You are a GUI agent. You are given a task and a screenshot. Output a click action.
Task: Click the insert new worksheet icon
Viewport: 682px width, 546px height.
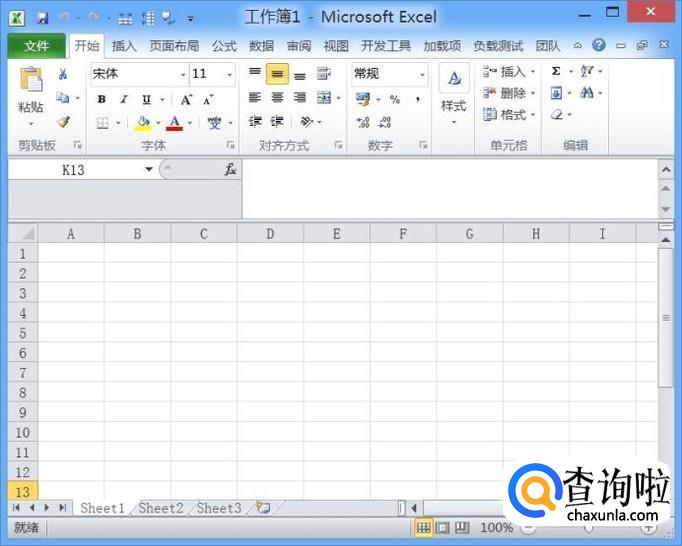click(263, 508)
